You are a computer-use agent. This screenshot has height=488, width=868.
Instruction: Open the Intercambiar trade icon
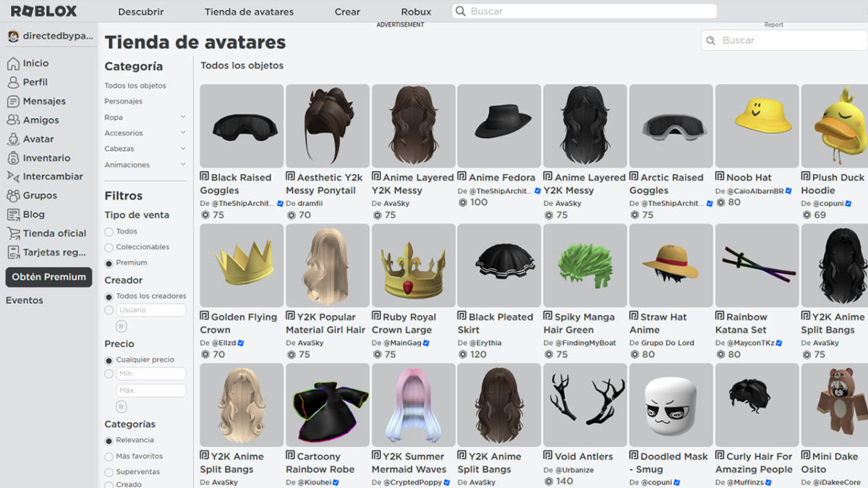click(x=13, y=176)
